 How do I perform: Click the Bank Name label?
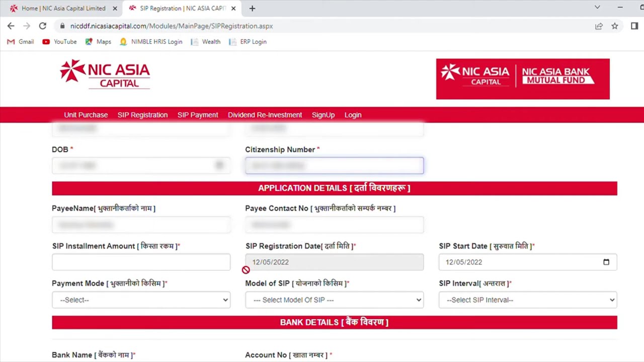click(x=94, y=355)
